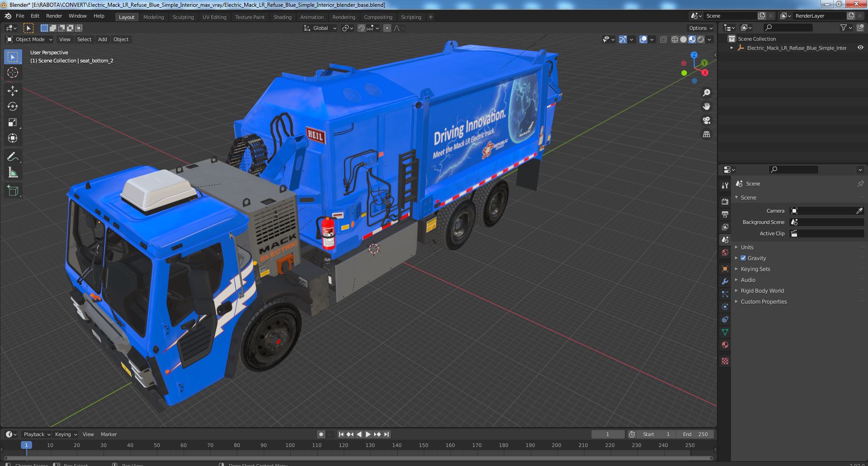The width and height of the screenshot is (868, 466).
Task: Enable the Gravity checkbox
Action: click(x=743, y=258)
